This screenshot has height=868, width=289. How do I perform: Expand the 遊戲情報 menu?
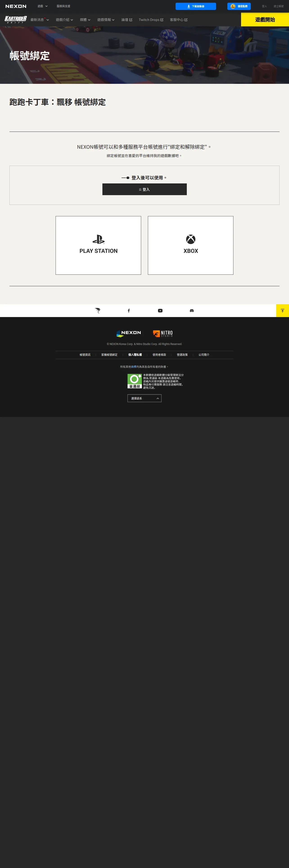tap(106, 20)
